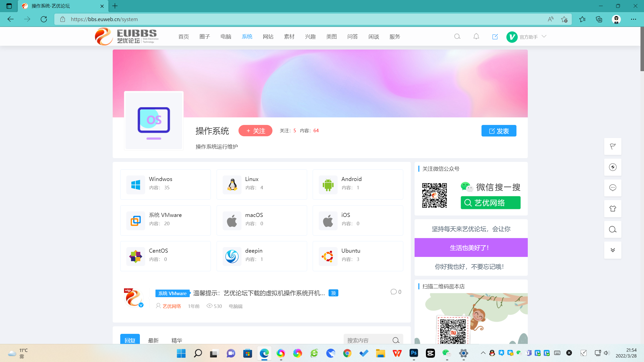Click the compose post icon in header
This screenshot has height=362, width=644.
pyautogui.click(x=495, y=37)
